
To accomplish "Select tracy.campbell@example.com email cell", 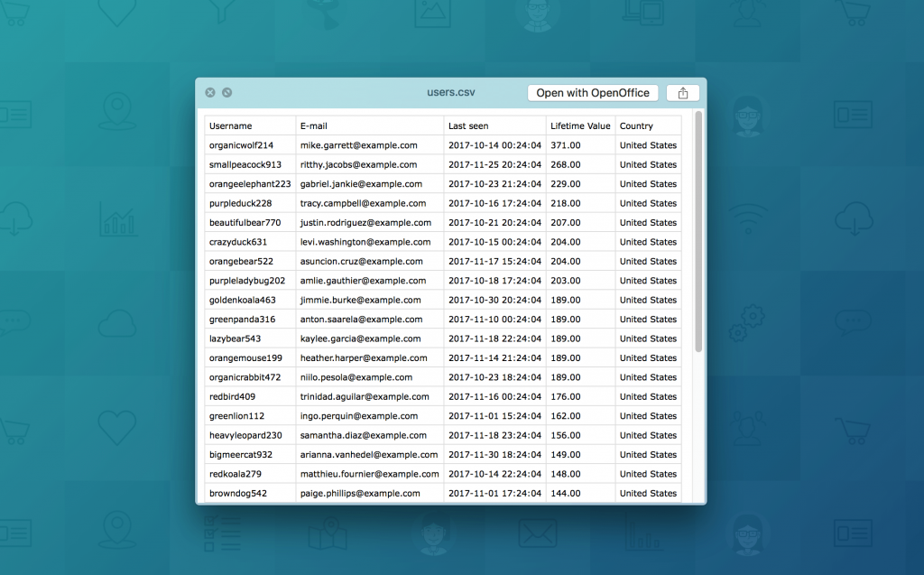I will point(363,204).
